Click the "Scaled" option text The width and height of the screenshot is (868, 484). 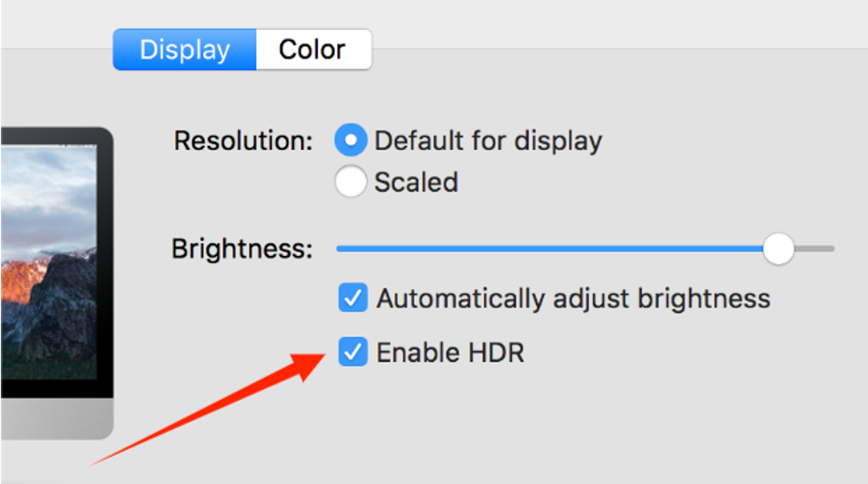(x=416, y=182)
